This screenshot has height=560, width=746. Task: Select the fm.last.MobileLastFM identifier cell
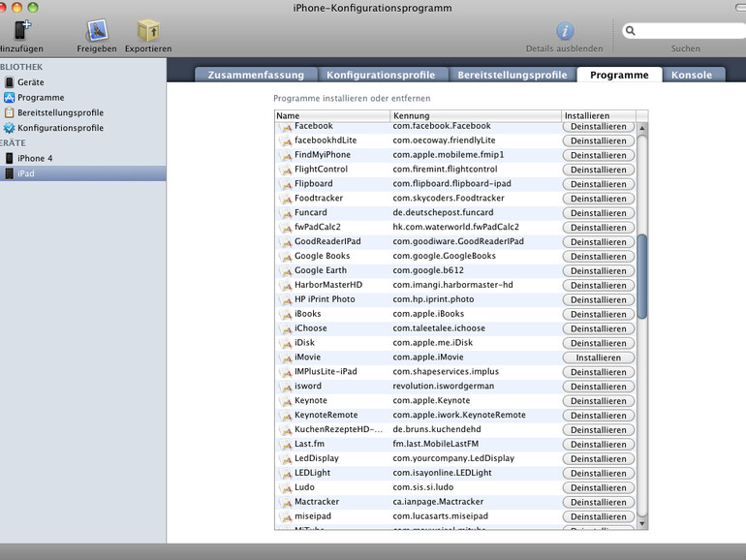(476, 444)
